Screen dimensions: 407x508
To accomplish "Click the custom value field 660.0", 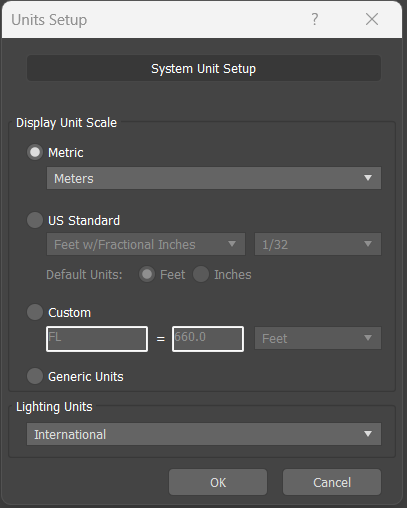I will click(208, 339).
